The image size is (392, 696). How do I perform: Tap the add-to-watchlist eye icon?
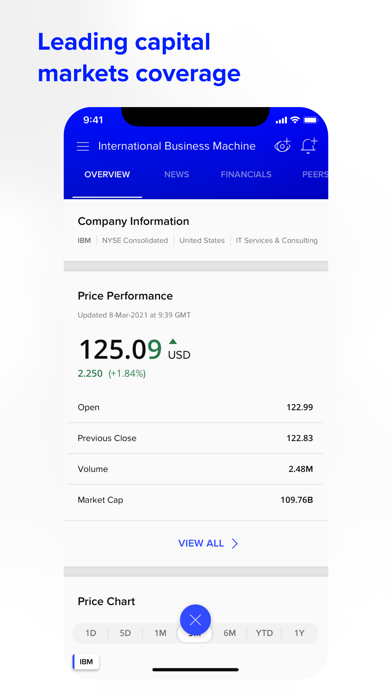pyautogui.click(x=282, y=146)
